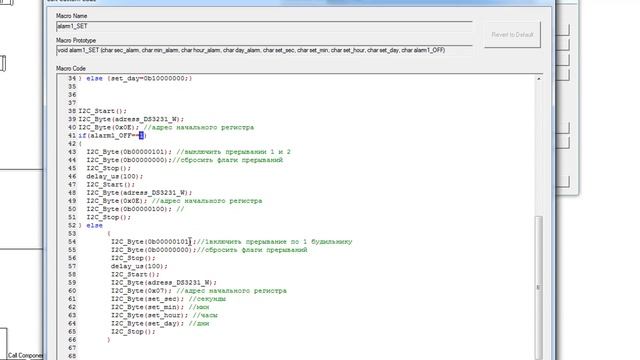Click line 62 I2C_Byte(set_min);
Screen dimensions: 640x360
[147, 307]
